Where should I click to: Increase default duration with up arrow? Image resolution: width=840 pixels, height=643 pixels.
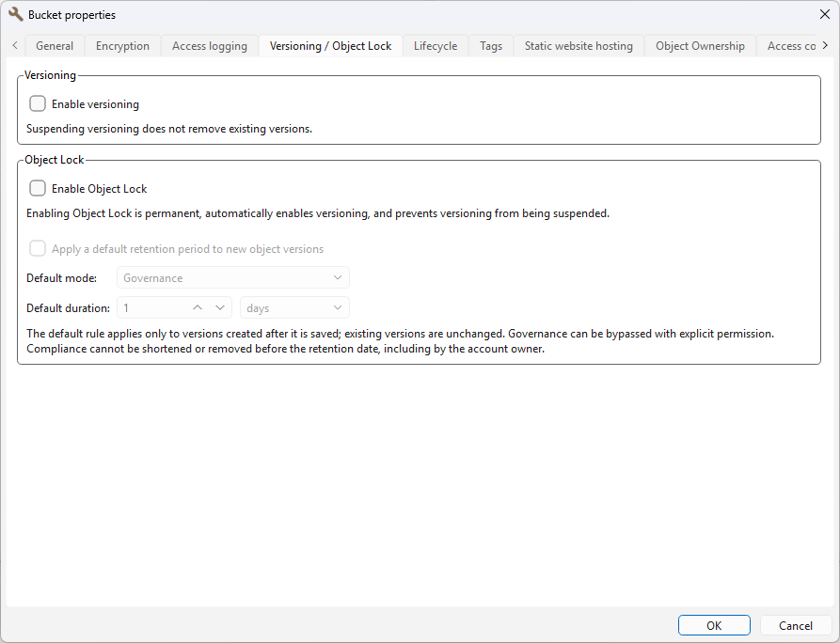click(x=198, y=307)
